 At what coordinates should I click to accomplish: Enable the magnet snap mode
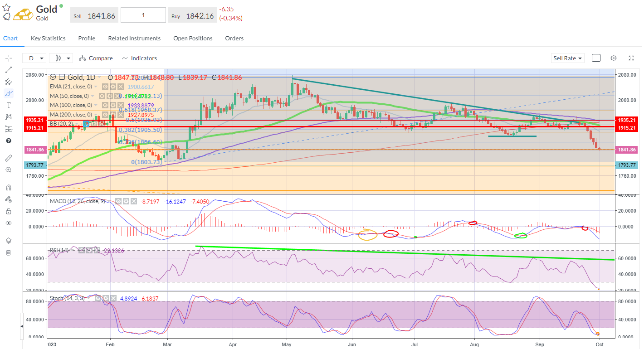point(9,188)
